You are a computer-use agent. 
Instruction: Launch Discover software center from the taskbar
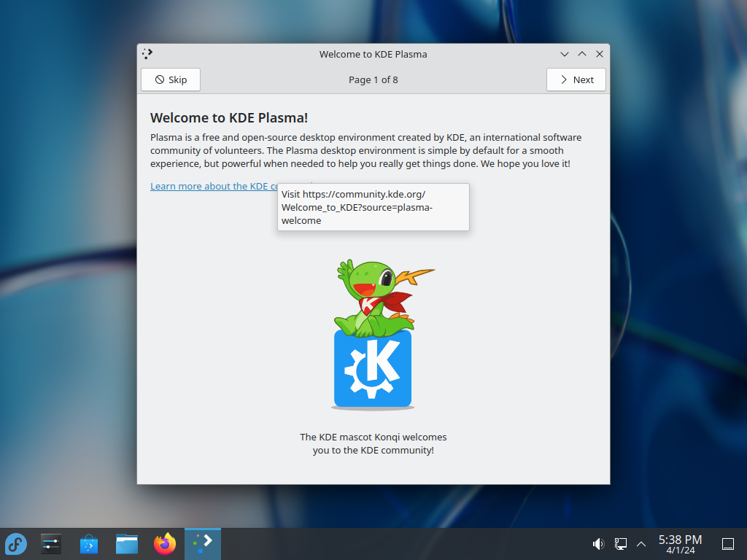pos(89,544)
